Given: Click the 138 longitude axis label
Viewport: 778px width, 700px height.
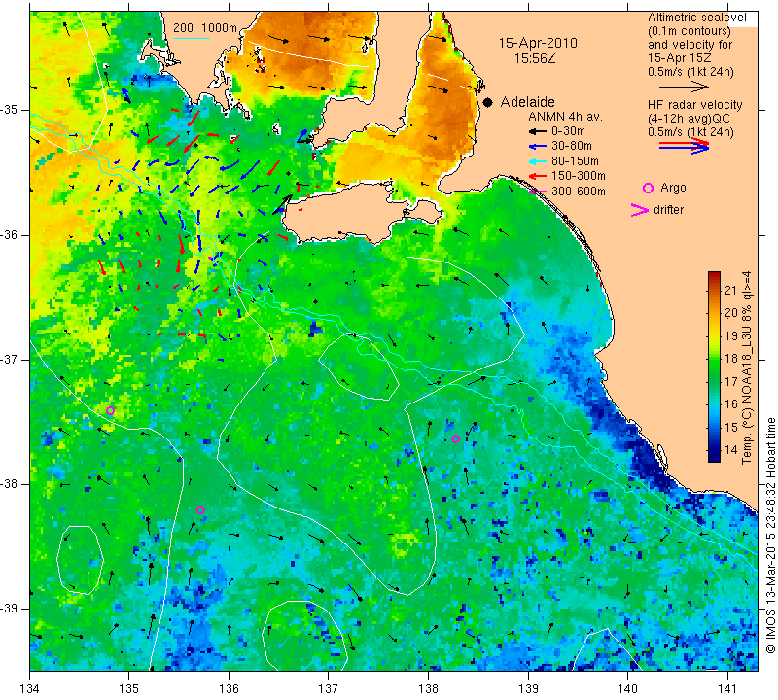Looking at the screenshot, I should [428, 688].
